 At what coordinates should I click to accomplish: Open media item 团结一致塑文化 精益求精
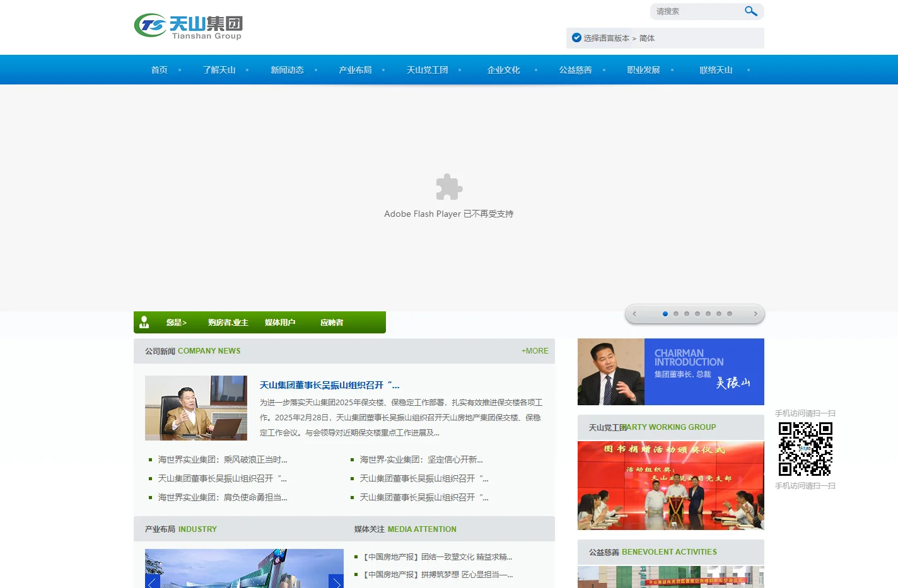click(x=438, y=557)
